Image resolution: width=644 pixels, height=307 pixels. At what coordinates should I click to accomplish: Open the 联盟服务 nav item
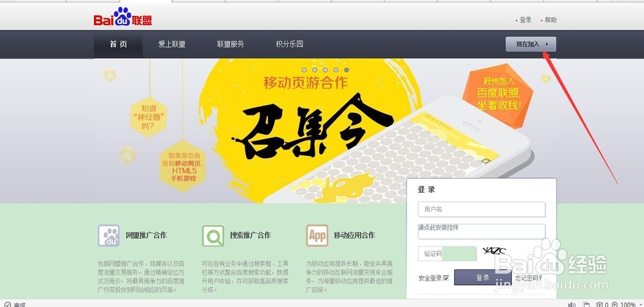[231, 44]
